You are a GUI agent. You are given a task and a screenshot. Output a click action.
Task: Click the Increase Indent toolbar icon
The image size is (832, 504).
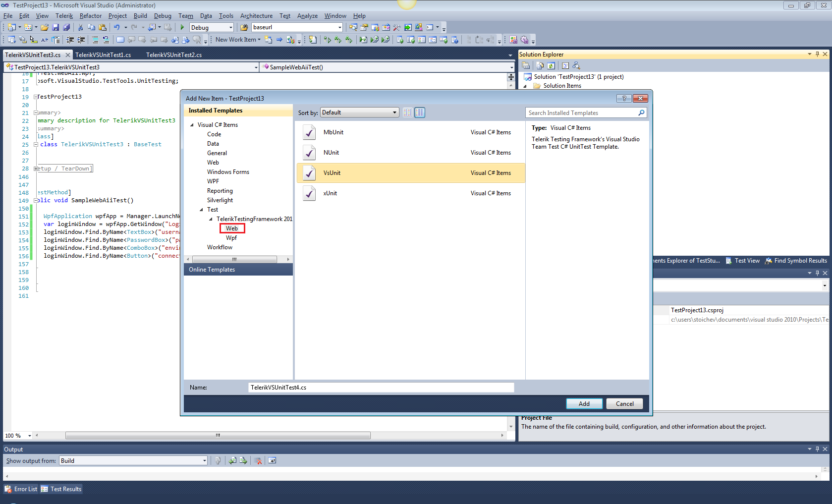(81, 40)
